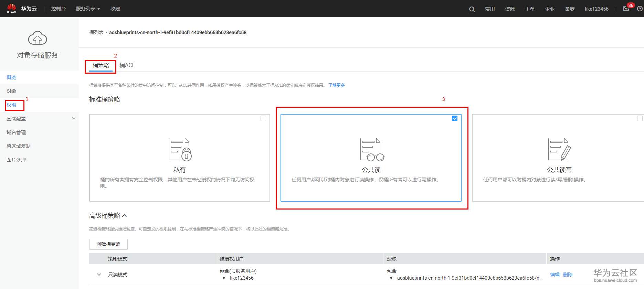
Task: Click the private policy lock document icon
Action: (180, 149)
